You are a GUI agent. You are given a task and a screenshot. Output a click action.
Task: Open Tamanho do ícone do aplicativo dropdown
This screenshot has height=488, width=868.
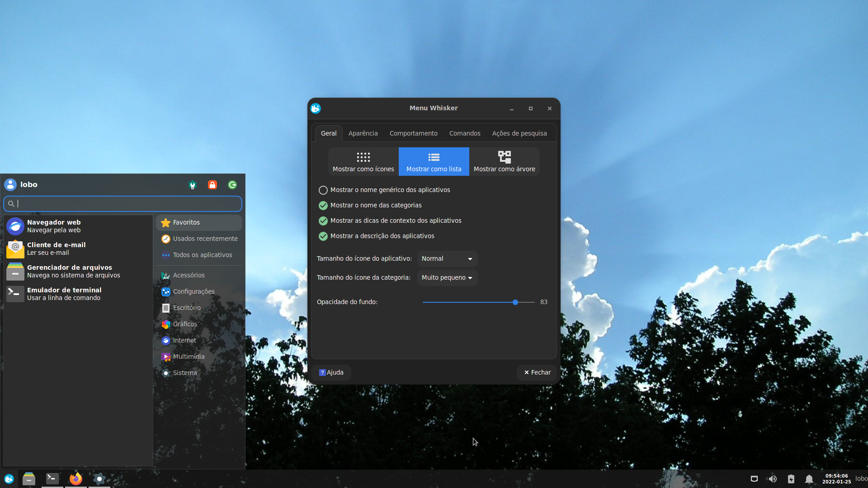pyautogui.click(x=447, y=259)
